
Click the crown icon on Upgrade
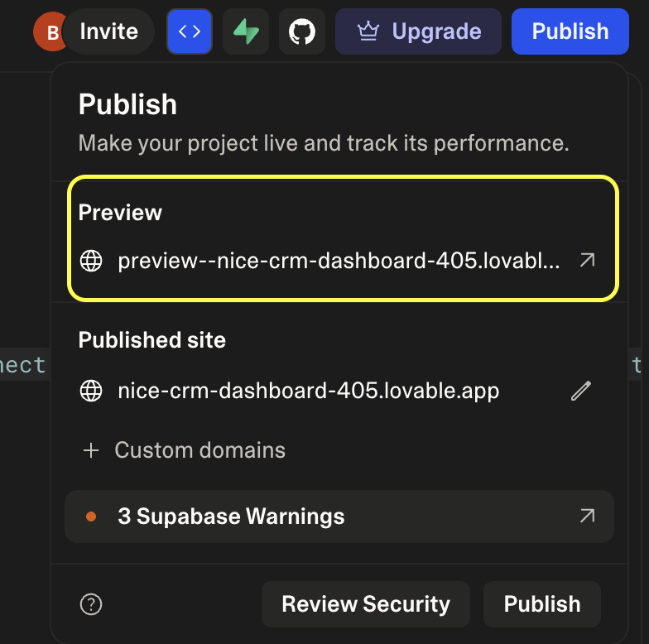click(x=368, y=31)
